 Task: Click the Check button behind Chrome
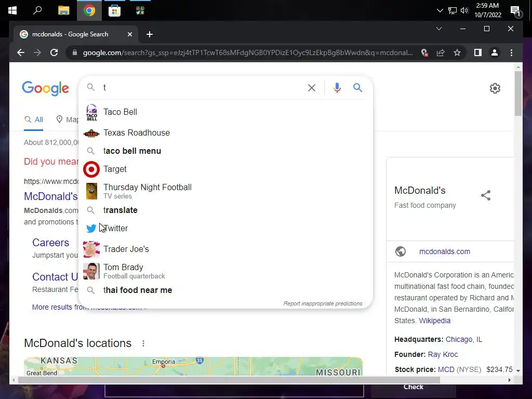pos(413,387)
